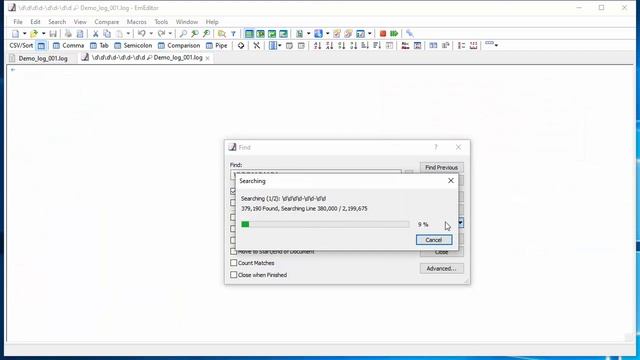Open the View menu
This screenshot has height=360, width=640.
[80, 22]
